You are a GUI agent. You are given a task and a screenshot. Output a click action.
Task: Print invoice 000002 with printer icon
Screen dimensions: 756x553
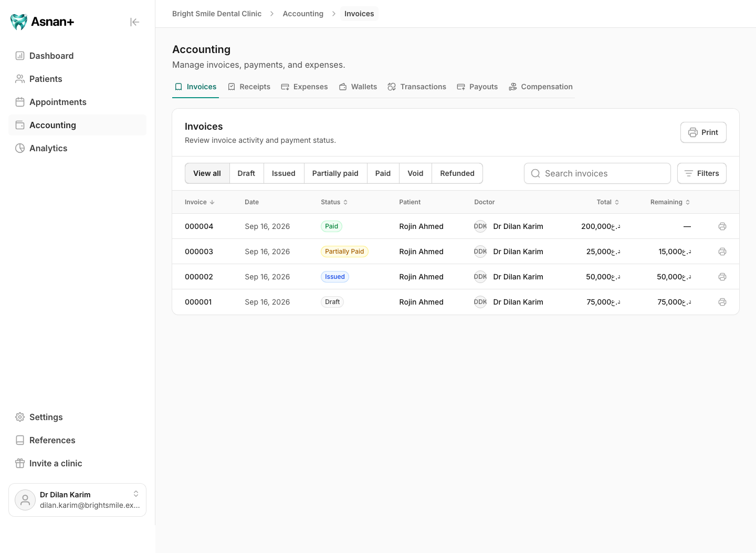[x=722, y=277]
